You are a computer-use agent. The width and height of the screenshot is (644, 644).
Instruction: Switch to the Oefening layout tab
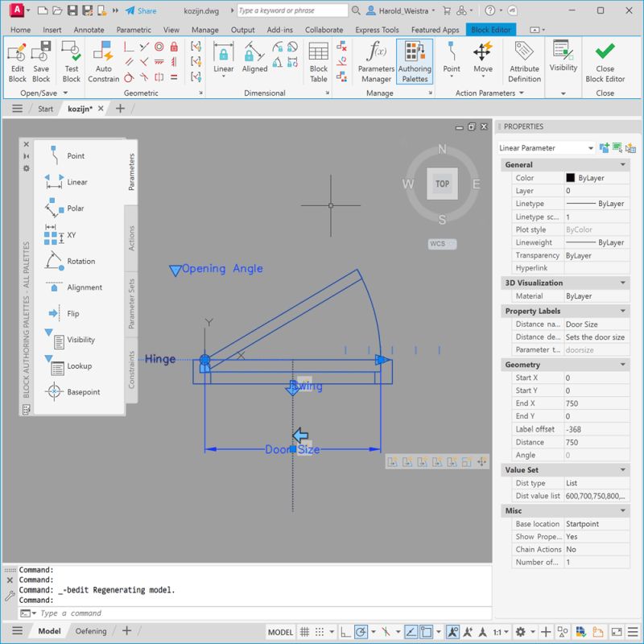91,631
